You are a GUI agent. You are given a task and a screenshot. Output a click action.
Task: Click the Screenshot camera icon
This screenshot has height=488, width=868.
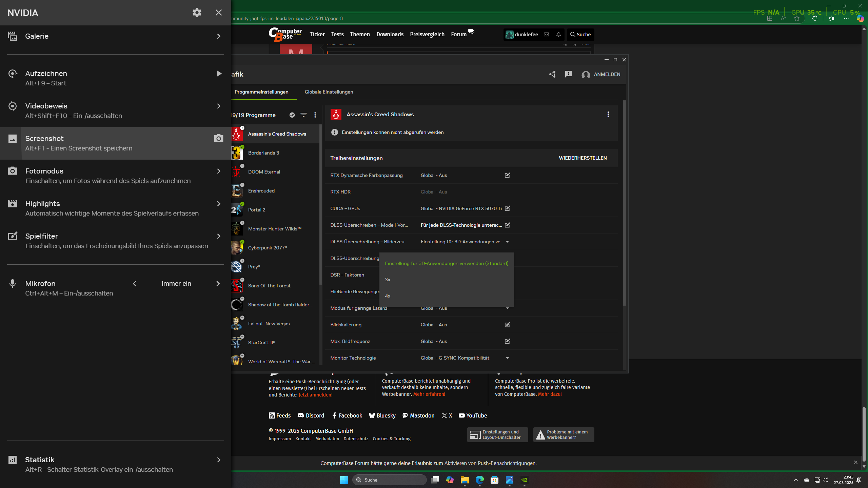pyautogui.click(x=218, y=138)
